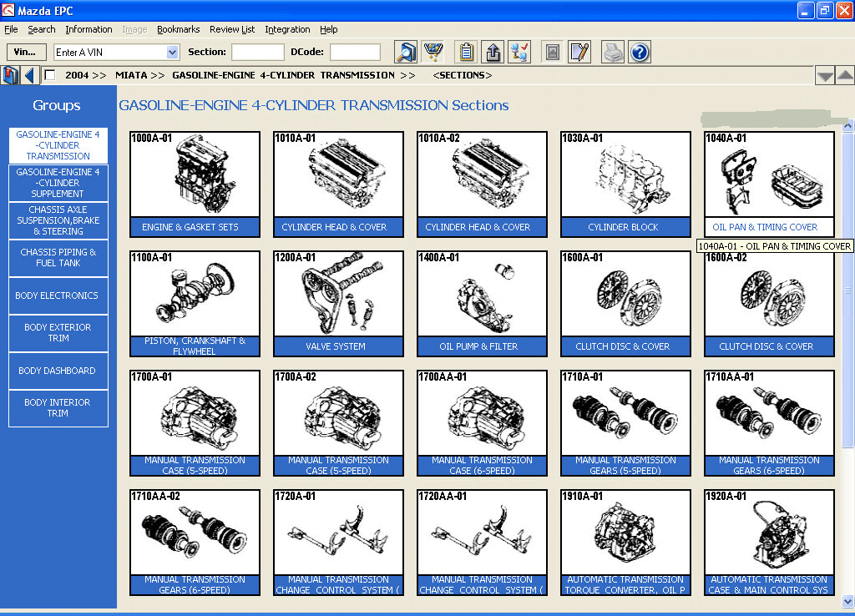Open 1010A-02 Cylinder Head & Cover section
This screenshot has height=616, width=855.
click(x=482, y=184)
